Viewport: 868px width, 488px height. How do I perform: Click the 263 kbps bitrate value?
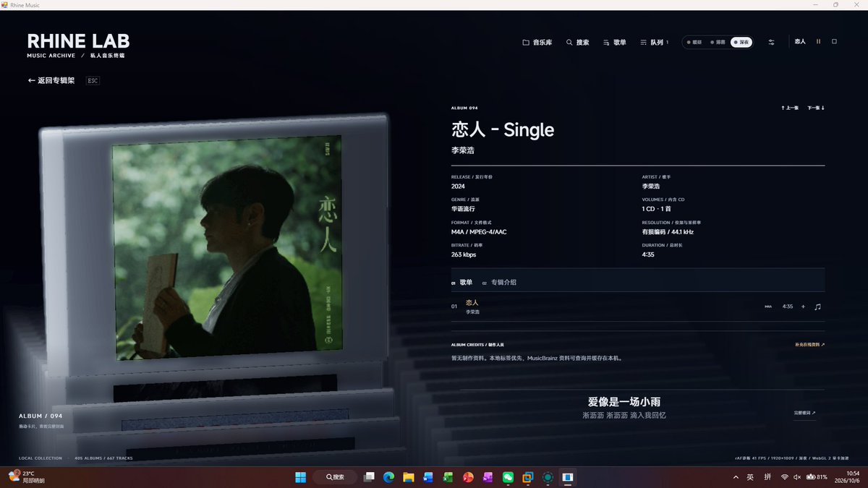point(464,254)
